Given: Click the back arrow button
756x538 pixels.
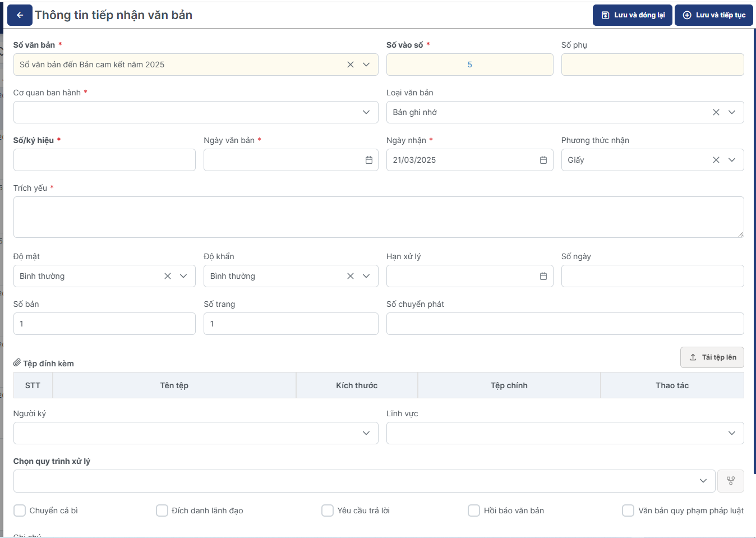Looking at the screenshot, I should pos(20,15).
